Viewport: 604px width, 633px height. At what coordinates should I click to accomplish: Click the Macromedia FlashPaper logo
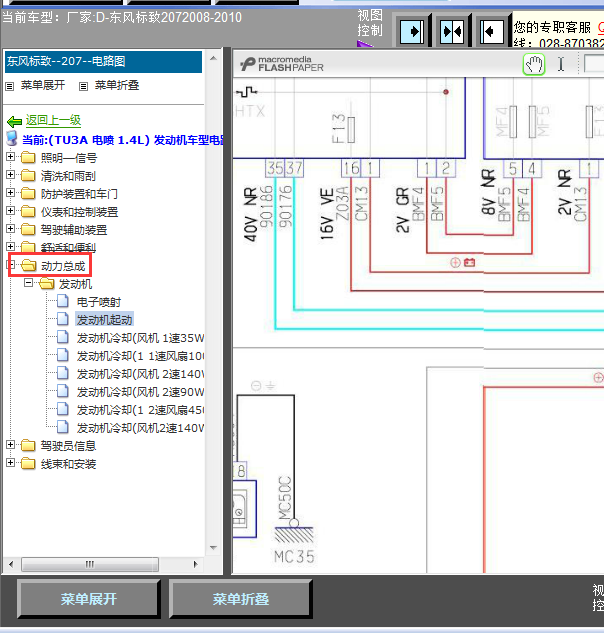[x=282, y=64]
